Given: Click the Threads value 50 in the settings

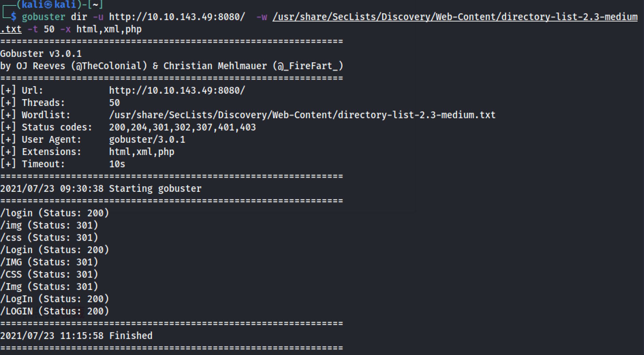Looking at the screenshot, I should (114, 103).
